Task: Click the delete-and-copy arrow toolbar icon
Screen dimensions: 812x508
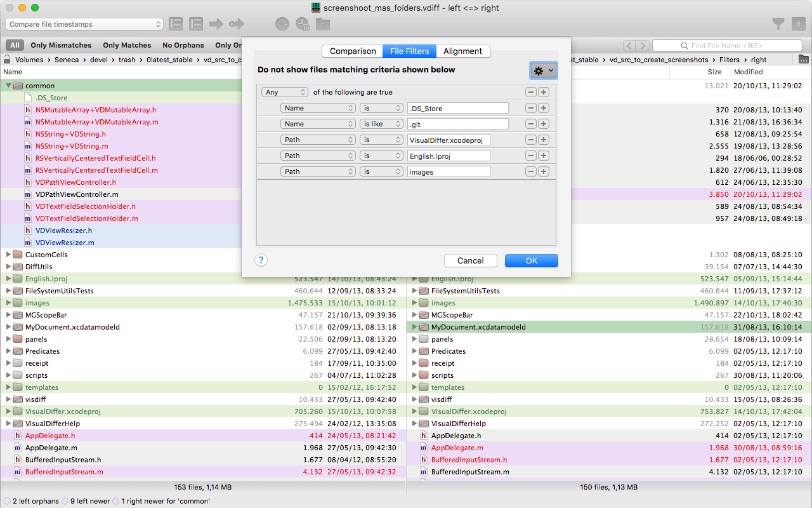Action: [x=237, y=24]
